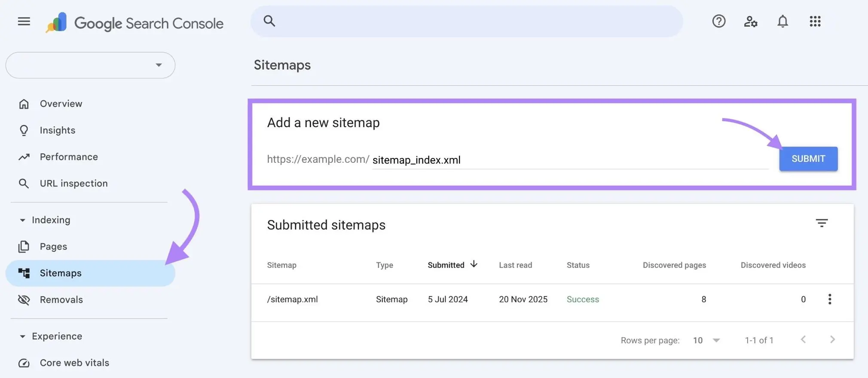Click the Google Search Console logo
The width and height of the screenshot is (868, 378).
click(x=134, y=23)
